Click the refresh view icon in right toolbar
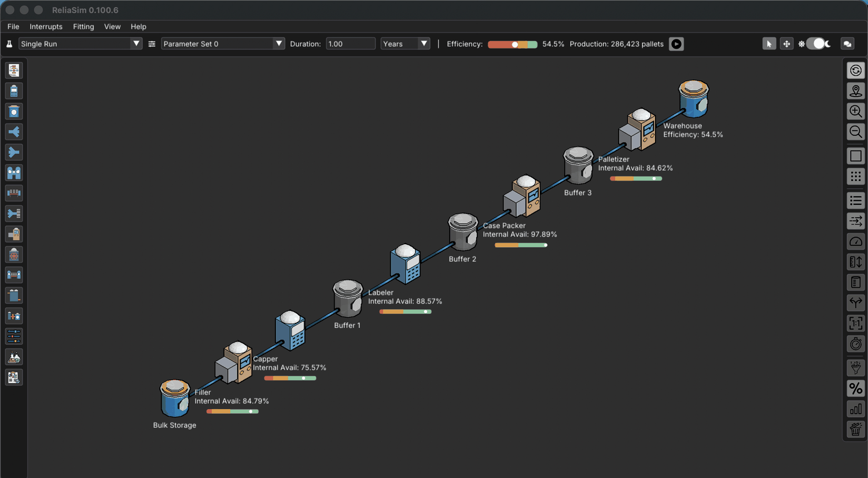Viewport: 868px width, 478px height. pyautogui.click(x=856, y=71)
